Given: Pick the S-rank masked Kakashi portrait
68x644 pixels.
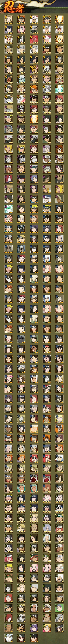Looking at the screenshot, I should 34,30.
